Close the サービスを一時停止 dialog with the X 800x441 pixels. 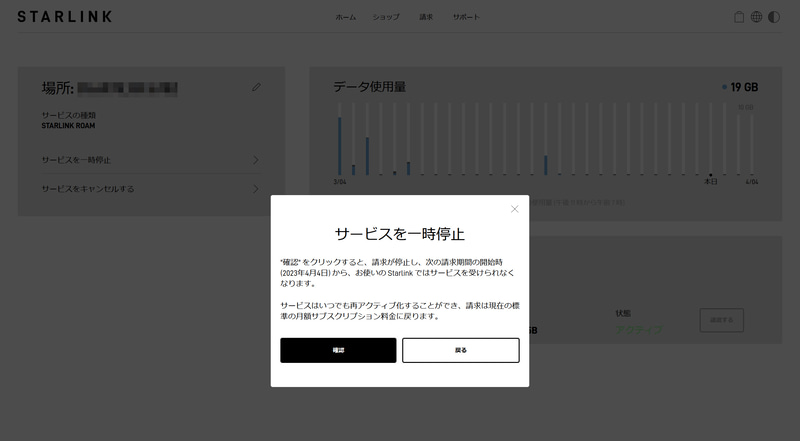click(x=514, y=209)
